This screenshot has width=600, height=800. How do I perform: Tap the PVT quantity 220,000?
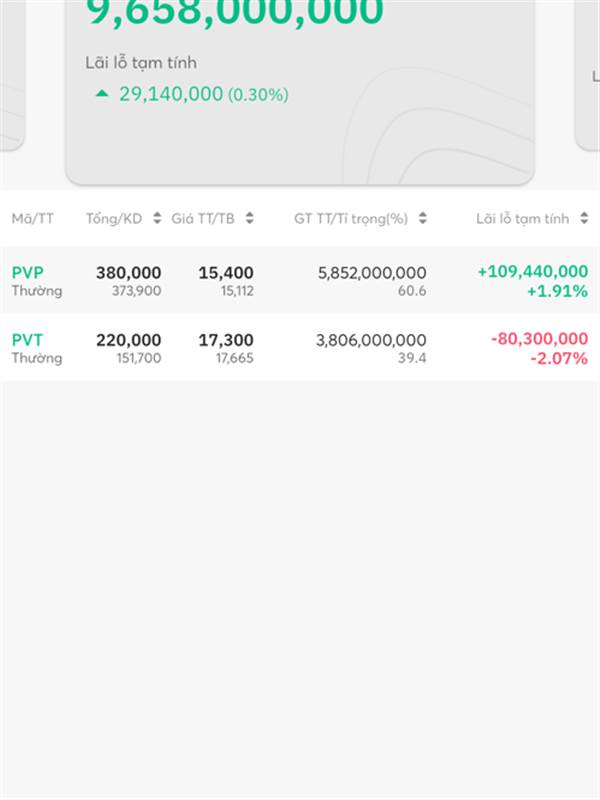tap(128, 340)
